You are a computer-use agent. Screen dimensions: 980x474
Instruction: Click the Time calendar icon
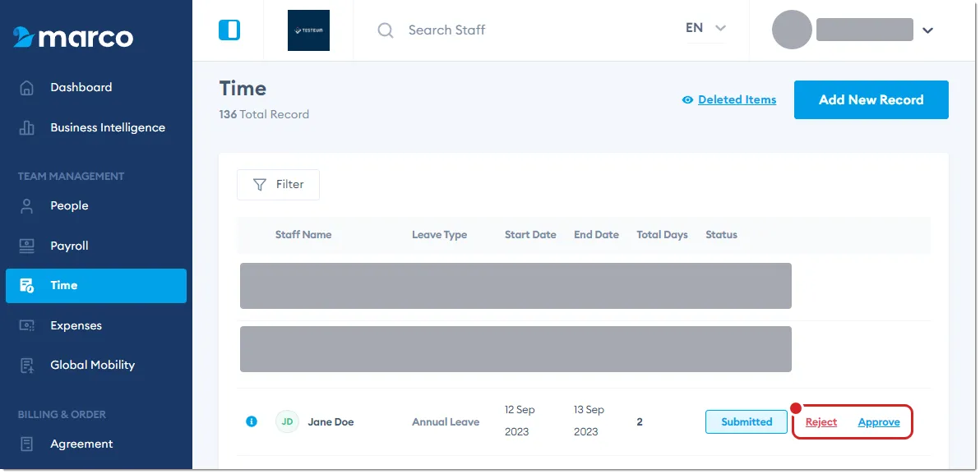pyautogui.click(x=26, y=285)
